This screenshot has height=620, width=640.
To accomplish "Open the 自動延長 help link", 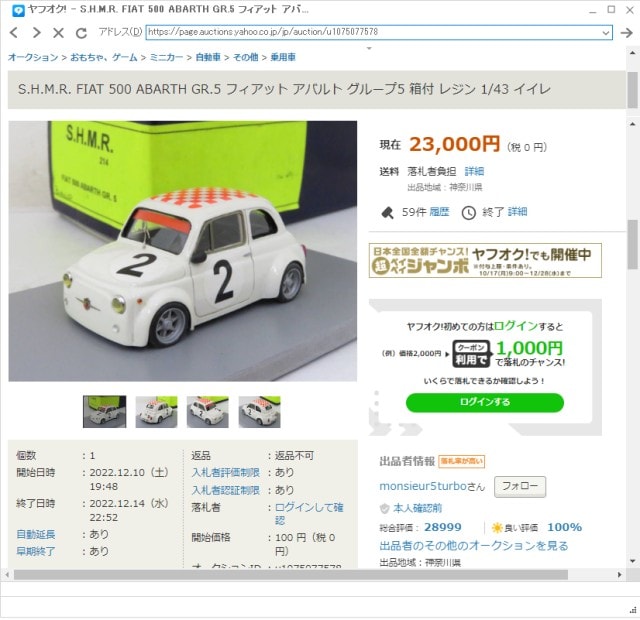I will click(x=36, y=534).
